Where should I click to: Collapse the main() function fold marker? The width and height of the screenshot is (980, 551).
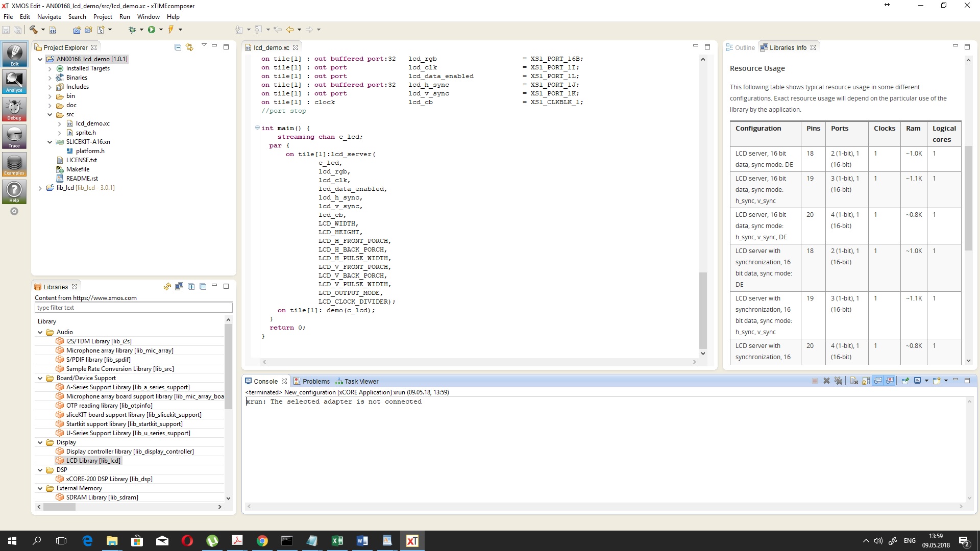point(257,128)
